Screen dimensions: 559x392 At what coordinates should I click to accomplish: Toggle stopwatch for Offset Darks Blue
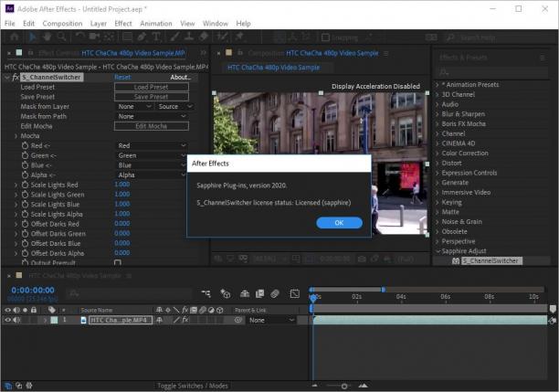(x=25, y=243)
